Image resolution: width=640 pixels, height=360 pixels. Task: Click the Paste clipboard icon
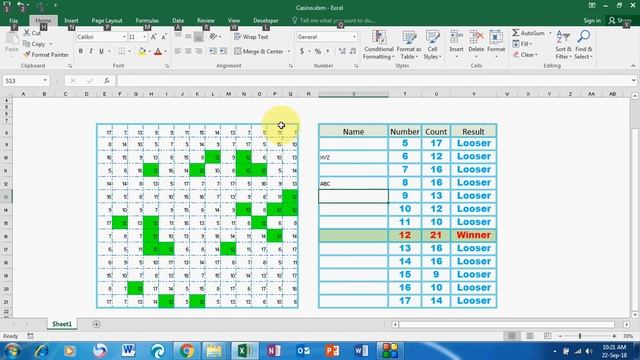(12, 39)
